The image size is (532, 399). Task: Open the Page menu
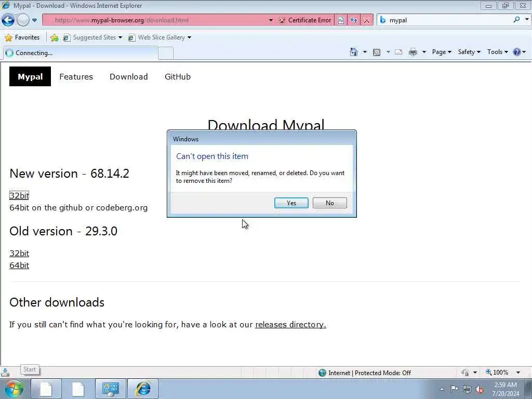(x=442, y=52)
